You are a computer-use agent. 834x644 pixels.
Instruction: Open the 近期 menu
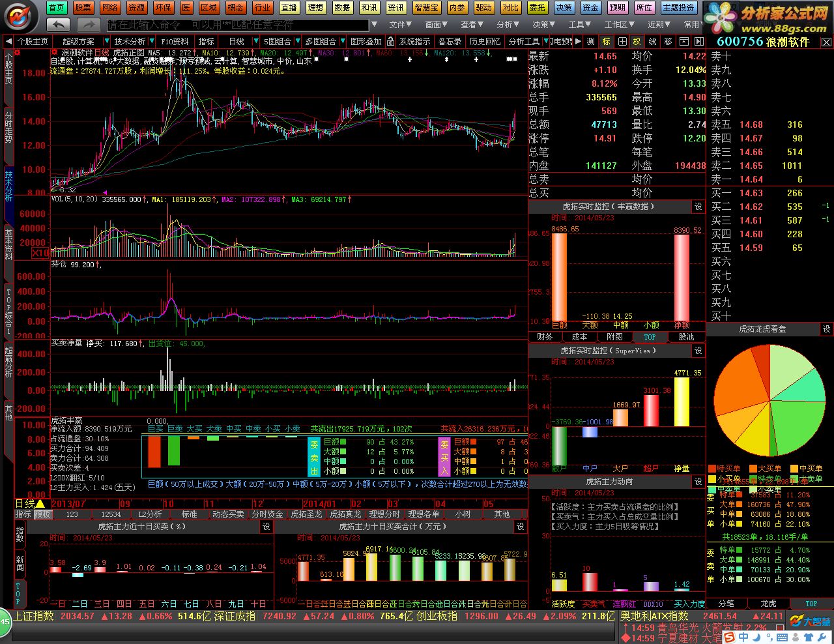[x=657, y=25]
